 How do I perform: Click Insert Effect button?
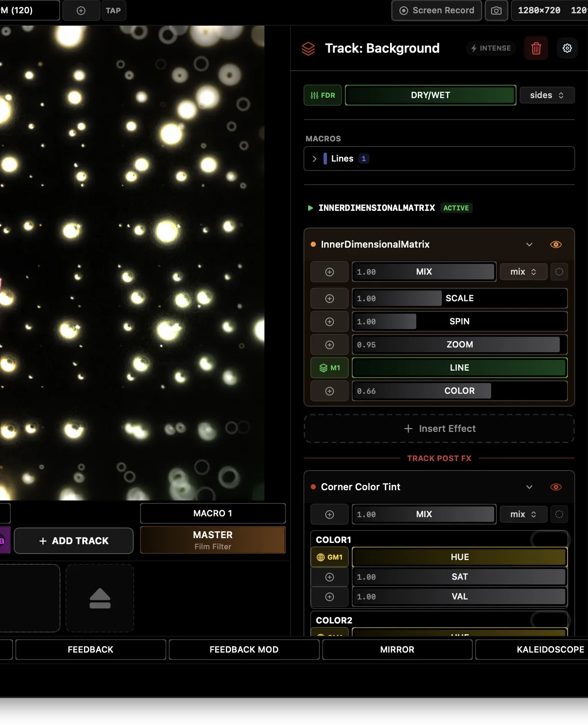click(439, 428)
